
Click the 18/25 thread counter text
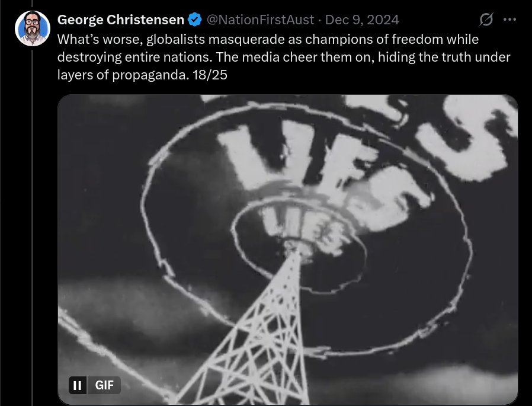click(x=210, y=75)
